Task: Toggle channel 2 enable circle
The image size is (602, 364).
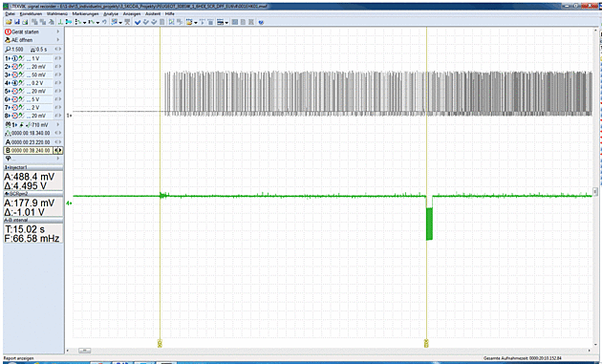Action: 15,67
